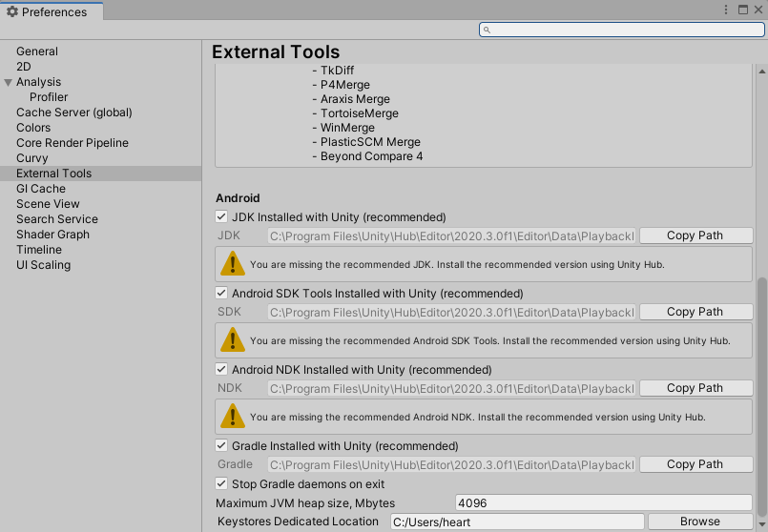Viewport: 768px width, 532px height.
Task: Toggle Android SDK Tools Installed with Unity
Action: tap(221, 293)
